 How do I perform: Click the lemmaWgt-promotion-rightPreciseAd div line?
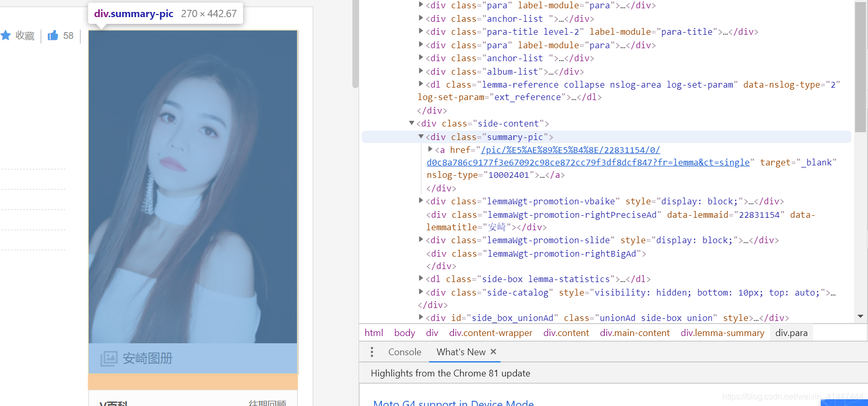pos(620,221)
